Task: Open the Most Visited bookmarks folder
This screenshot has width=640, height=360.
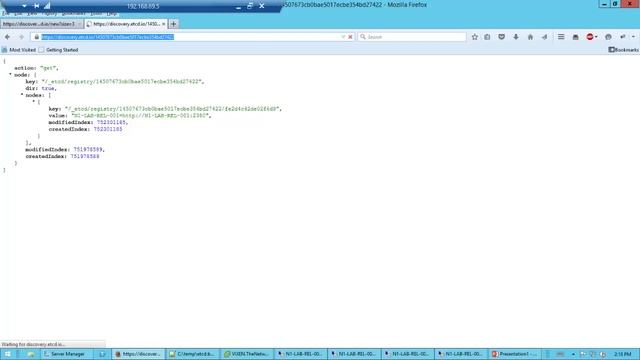Action: click(19, 50)
